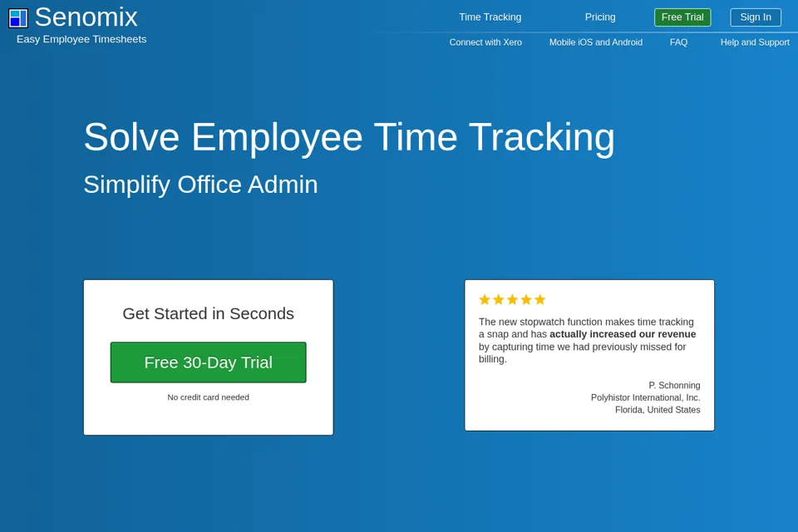This screenshot has height=532, width=798.
Task: Click the Senomix brand name
Action: coord(86,17)
